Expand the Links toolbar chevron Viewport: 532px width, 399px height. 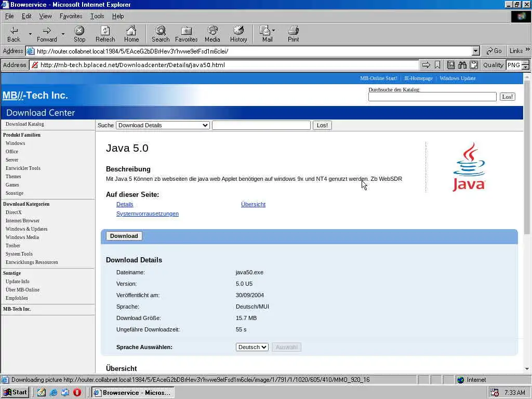point(528,49)
